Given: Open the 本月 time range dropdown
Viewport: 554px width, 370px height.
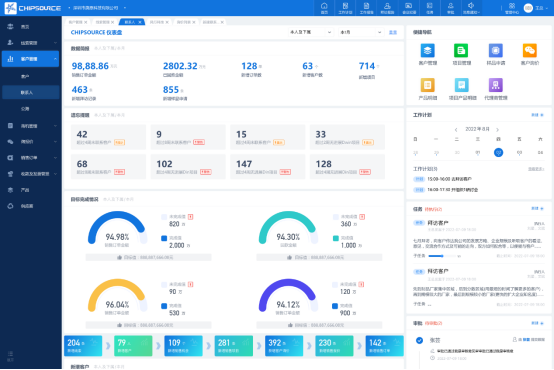Looking at the screenshot, I should tap(361, 32).
